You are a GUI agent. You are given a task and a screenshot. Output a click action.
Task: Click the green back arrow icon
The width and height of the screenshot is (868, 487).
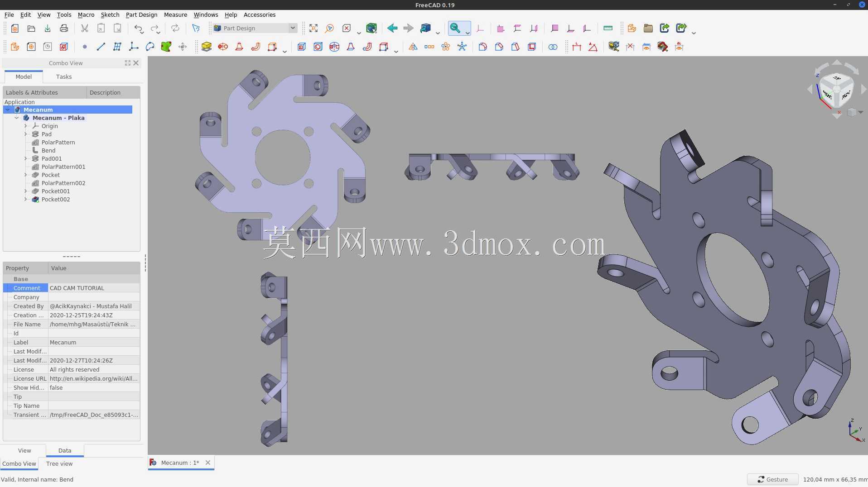[x=392, y=28]
